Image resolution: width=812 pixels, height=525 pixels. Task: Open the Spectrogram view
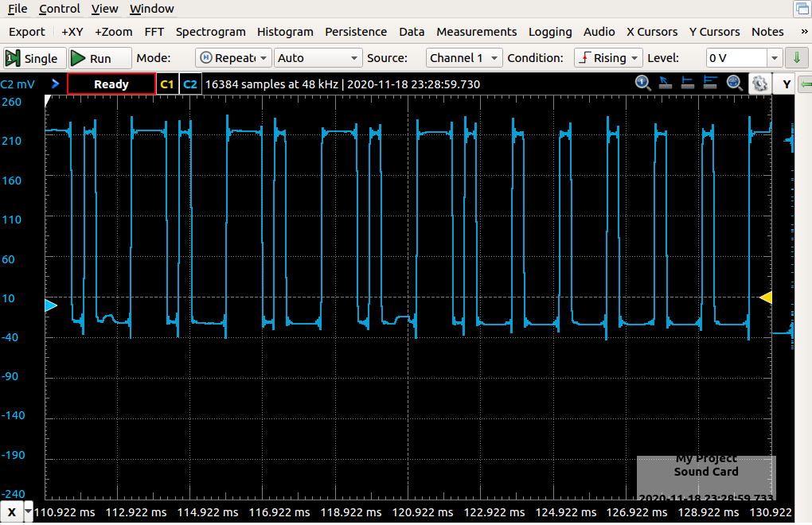(210, 32)
